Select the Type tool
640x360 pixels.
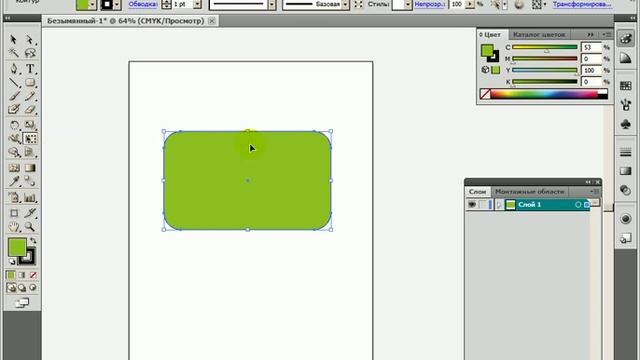(30, 69)
